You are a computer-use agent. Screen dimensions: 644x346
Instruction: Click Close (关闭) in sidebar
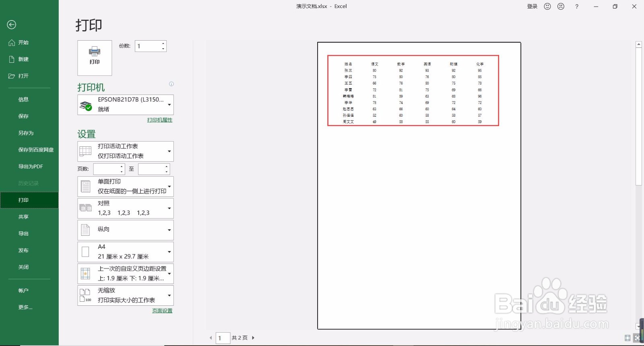point(29,267)
